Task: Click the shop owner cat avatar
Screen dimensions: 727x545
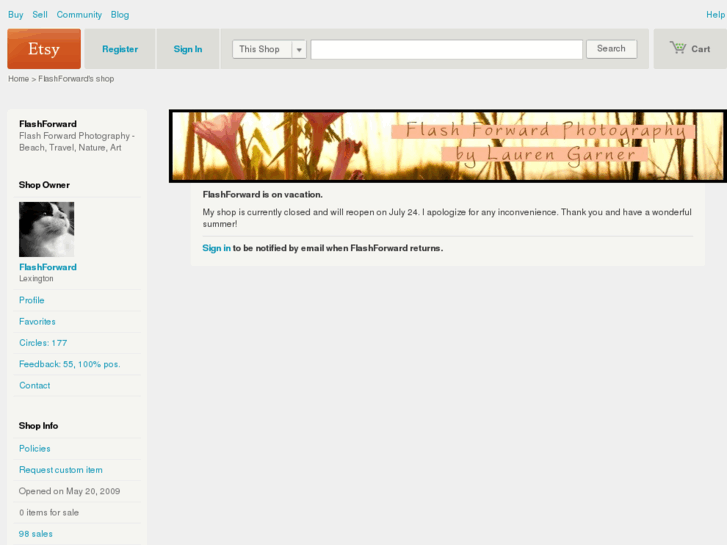Action: [46, 229]
